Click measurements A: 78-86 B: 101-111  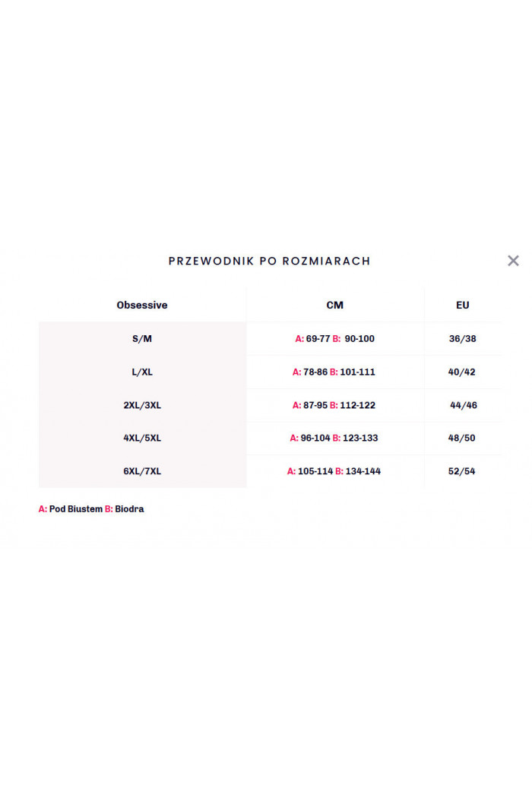334,372
